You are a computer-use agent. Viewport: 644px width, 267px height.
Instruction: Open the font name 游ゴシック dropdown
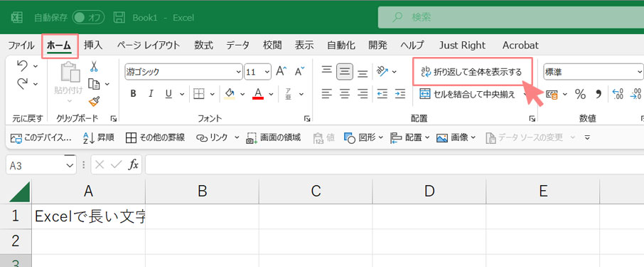(x=239, y=72)
